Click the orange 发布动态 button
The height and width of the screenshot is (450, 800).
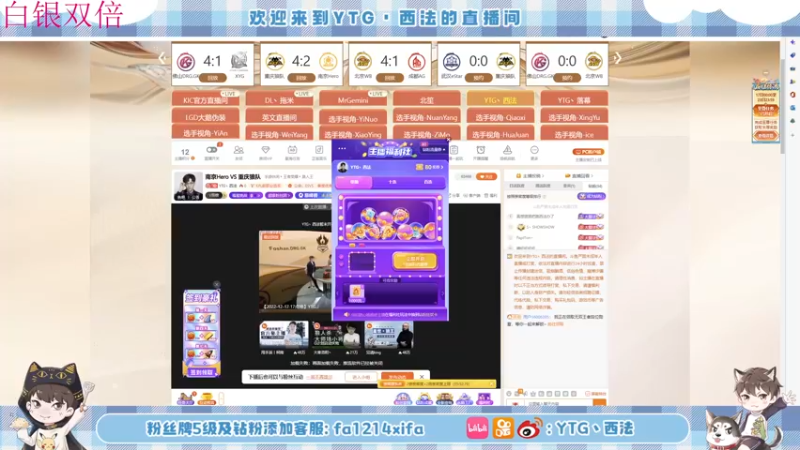(397, 377)
